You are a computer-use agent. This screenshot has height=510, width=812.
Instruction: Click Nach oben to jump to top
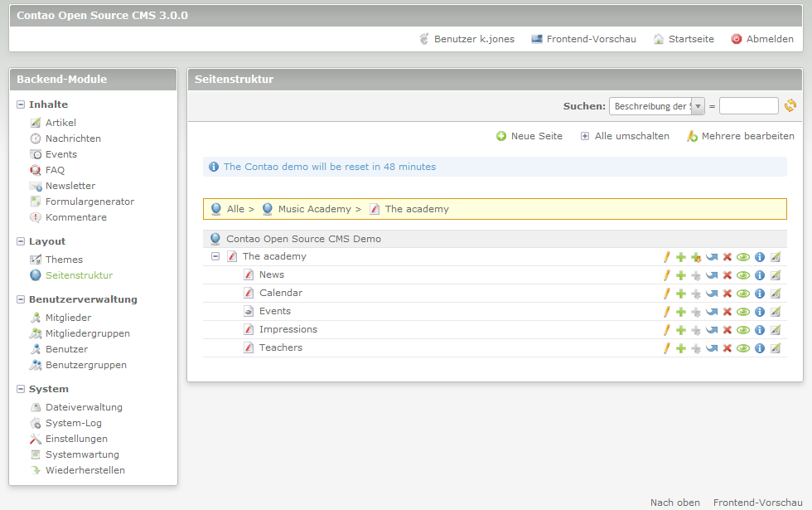[x=675, y=503]
